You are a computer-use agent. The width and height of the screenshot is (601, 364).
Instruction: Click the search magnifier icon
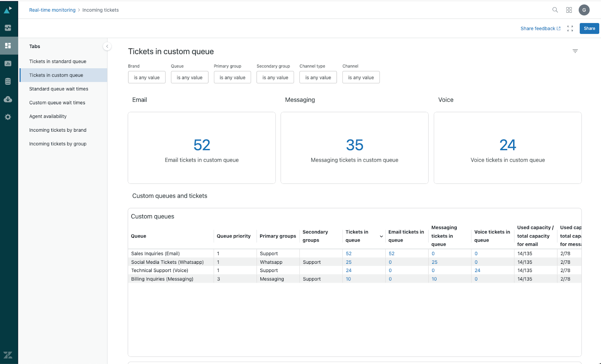coord(555,10)
